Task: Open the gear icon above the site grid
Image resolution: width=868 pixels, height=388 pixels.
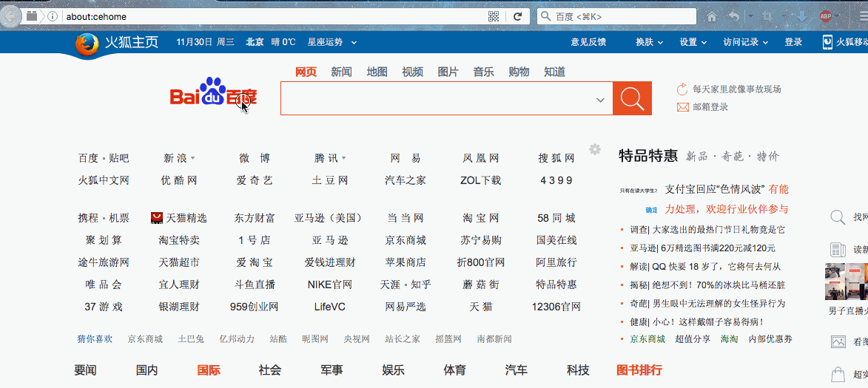Action: coord(595,149)
